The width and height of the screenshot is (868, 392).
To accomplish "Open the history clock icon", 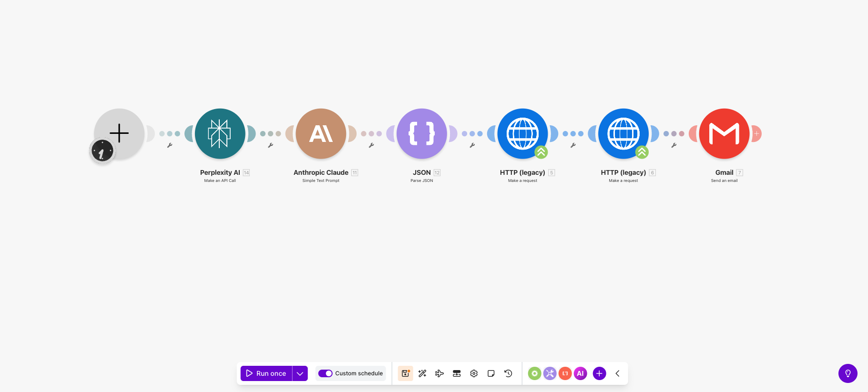I will click(x=508, y=373).
